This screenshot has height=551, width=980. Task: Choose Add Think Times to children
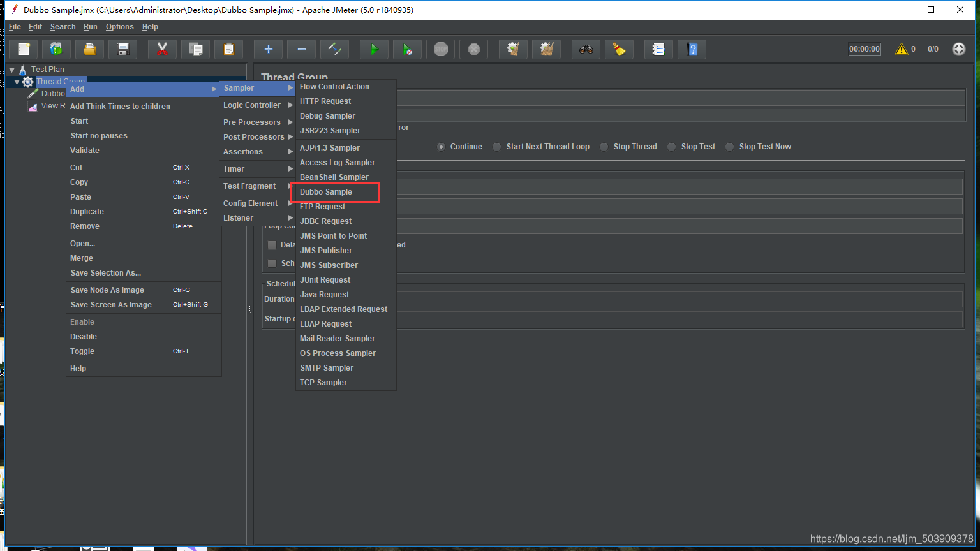pos(144,107)
